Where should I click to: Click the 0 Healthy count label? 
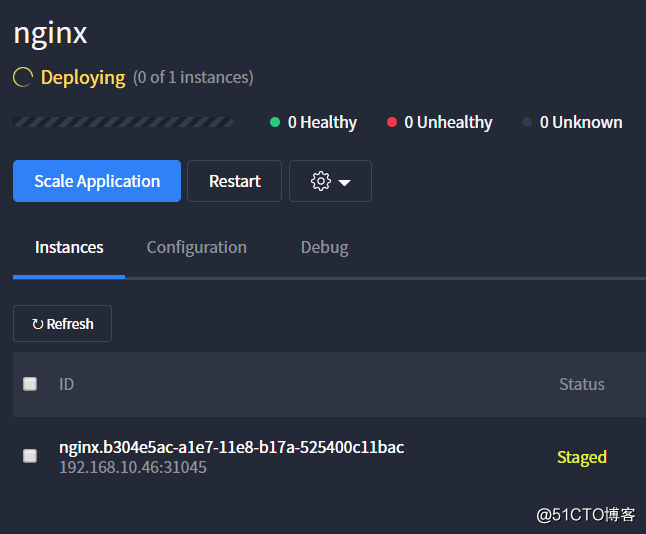pyautogui.click(x=323, y=122)
